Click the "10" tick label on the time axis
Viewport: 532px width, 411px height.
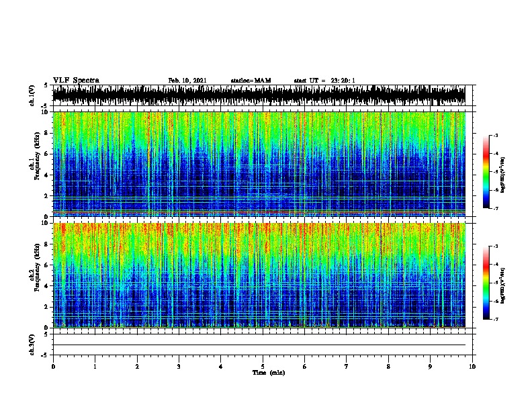[472, 367]
